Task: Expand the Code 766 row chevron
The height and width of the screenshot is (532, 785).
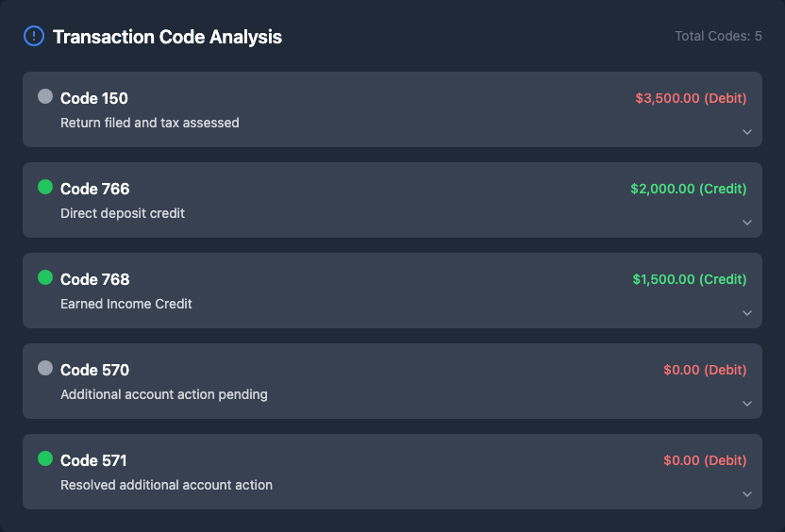Action: (x=747, y=223)
